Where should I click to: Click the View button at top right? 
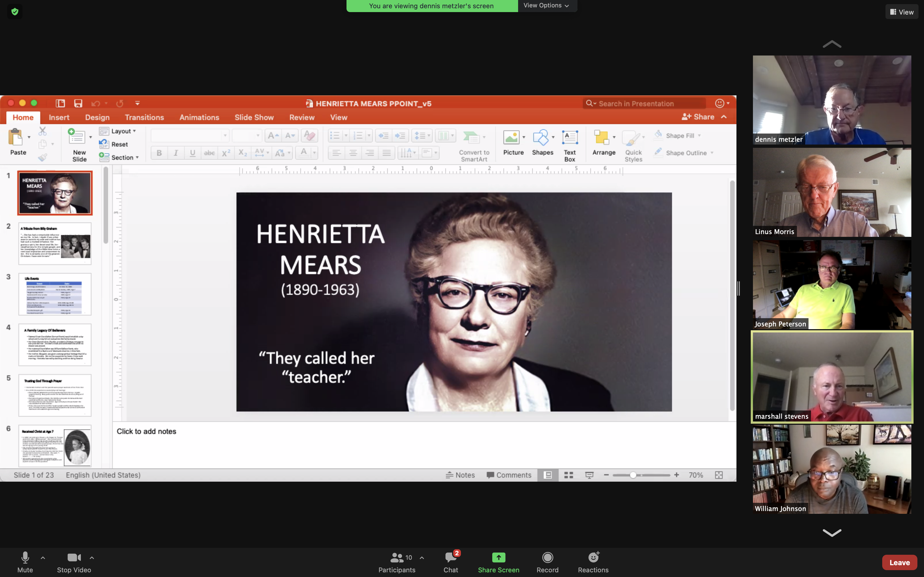coord(901,12)
